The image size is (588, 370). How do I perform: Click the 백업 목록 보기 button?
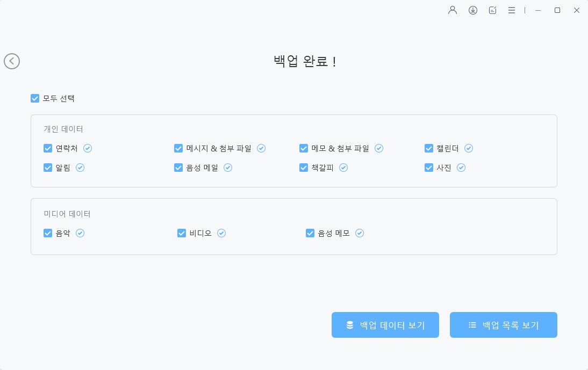click(503, 325)
